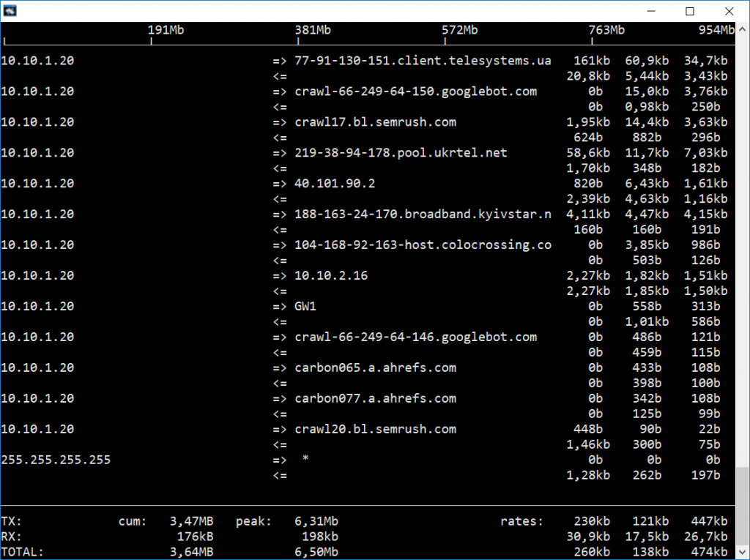Screen dimensions: 750x560
Task: Maximize the terminal window
Action: 690,11
